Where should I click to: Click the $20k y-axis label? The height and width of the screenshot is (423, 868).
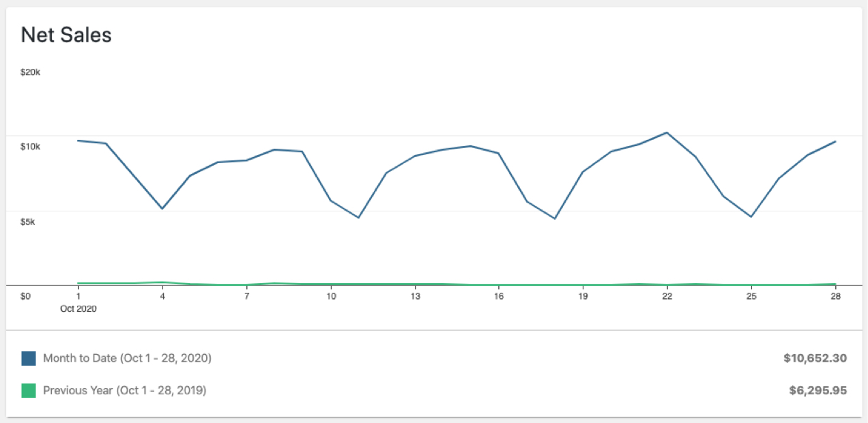pos(31,72)
